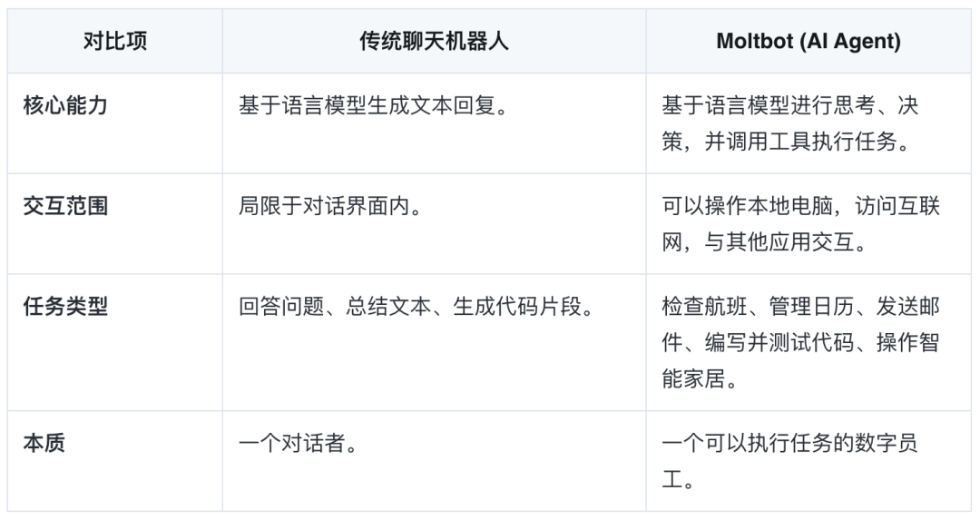Screen dimensions: 980x520
Task: Click the text 生成代码片段 in chatbot column
Action: (x=517, y=306)
